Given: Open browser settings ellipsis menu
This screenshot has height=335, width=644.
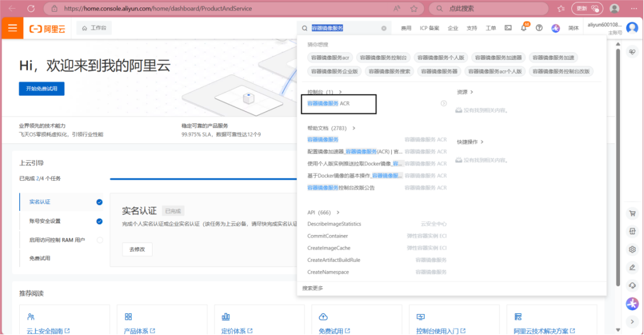Looking at the screenshot, I should click(x=634, y=9).
